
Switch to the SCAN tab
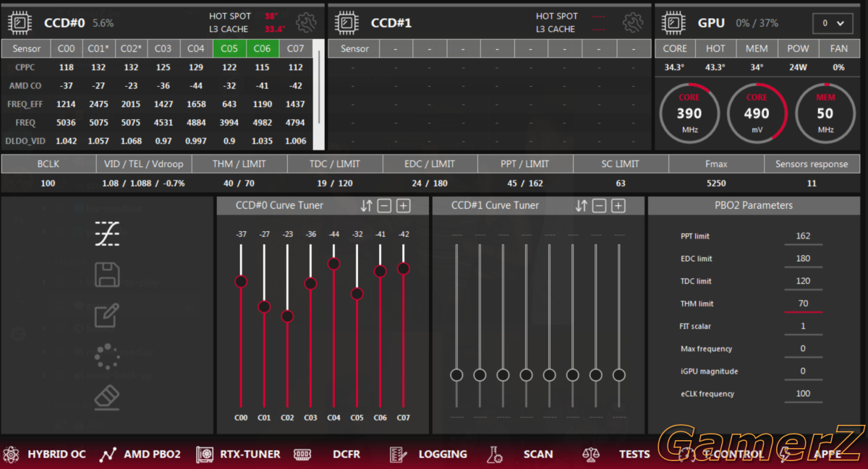click(520, 455)
